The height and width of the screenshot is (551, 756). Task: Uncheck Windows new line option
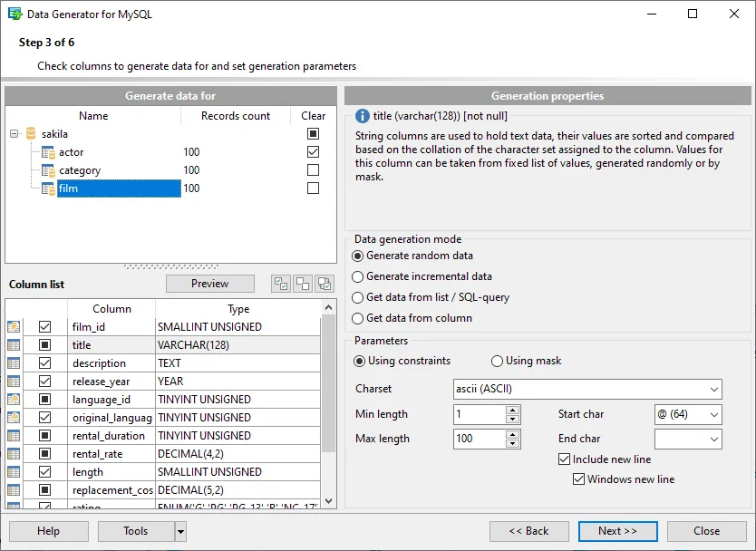click(579, 479)
